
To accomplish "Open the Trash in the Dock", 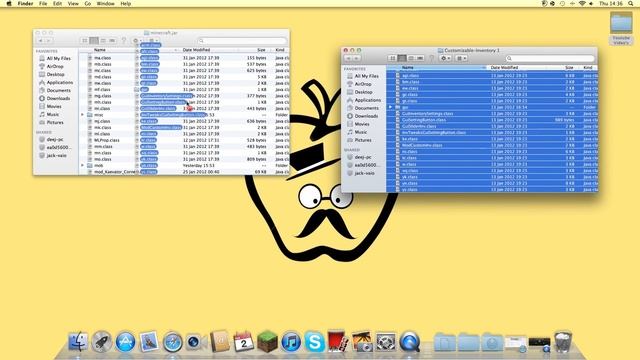I will [x=563, y=342].
